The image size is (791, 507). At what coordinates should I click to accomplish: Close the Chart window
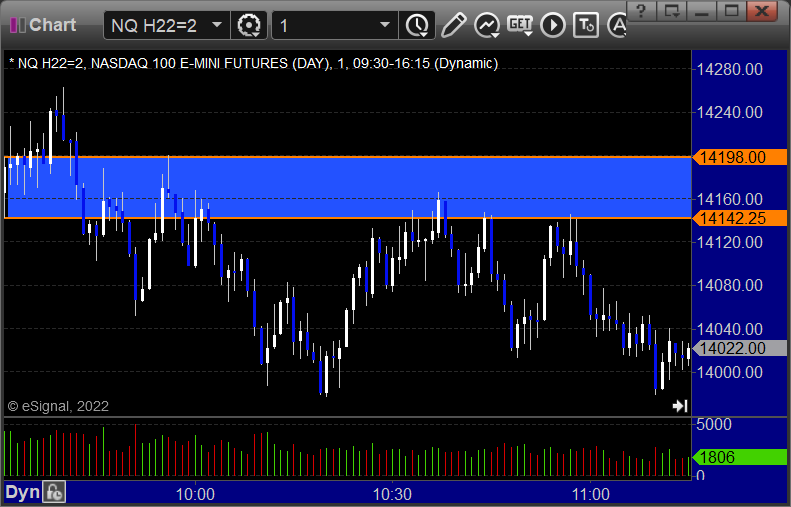pyautogui.click(x=762, y=10)
